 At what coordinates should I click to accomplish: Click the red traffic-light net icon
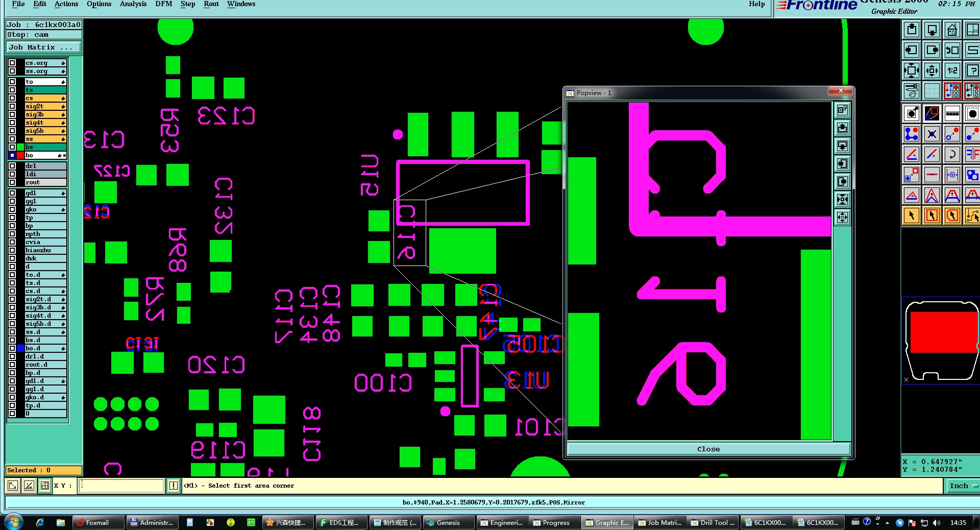[952, 91]
